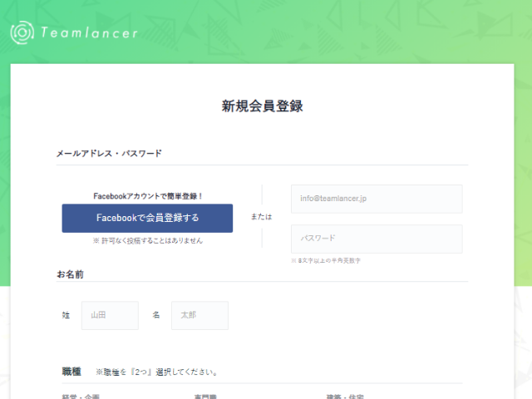532x399 pixels.
Task: Click the Teamlancer brand name text
Action: pyautogui.click(x=88, y=33)
